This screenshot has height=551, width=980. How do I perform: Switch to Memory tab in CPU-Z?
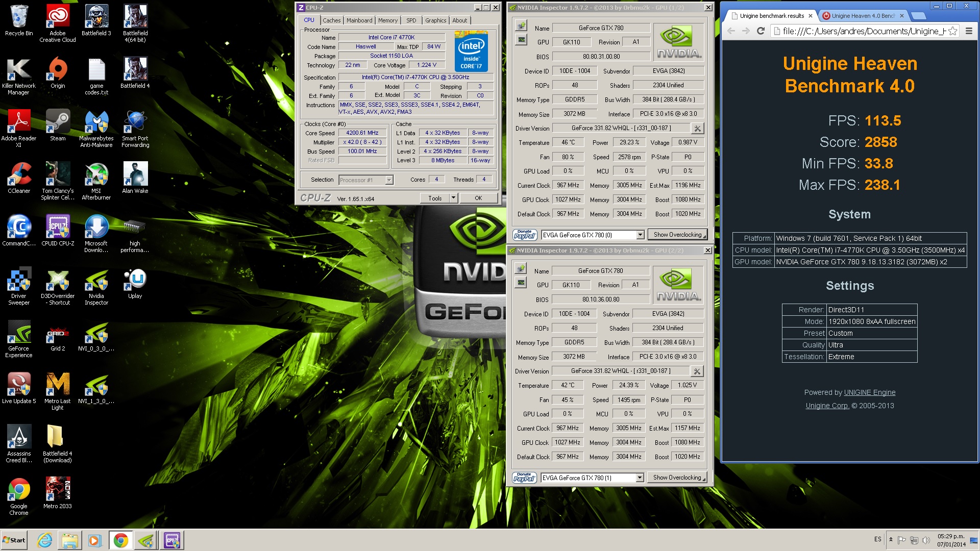coord(388,20)
